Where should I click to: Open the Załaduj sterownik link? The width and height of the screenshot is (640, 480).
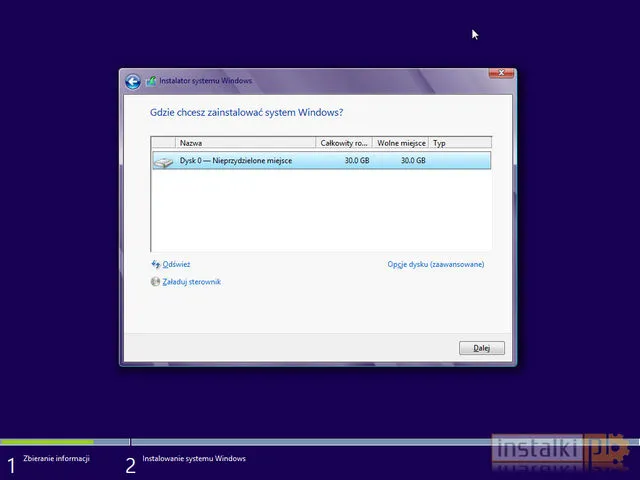click(x=191, y=282)
